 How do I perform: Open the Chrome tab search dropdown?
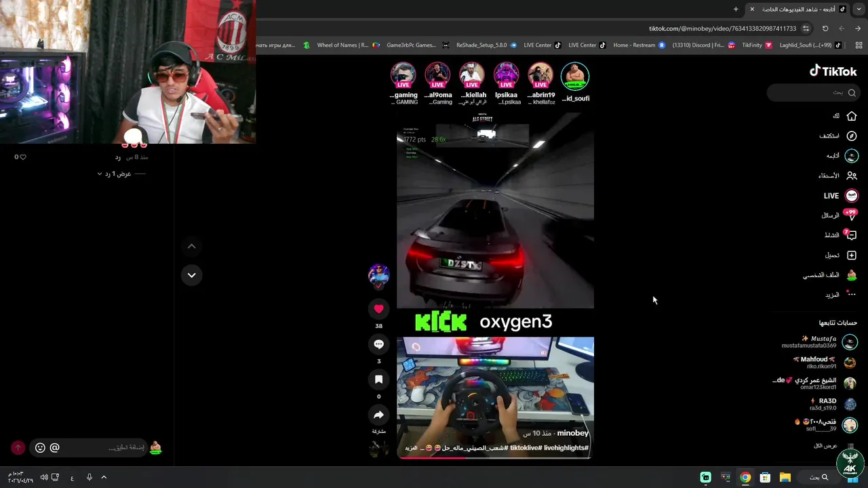click(x=859, y=9)
